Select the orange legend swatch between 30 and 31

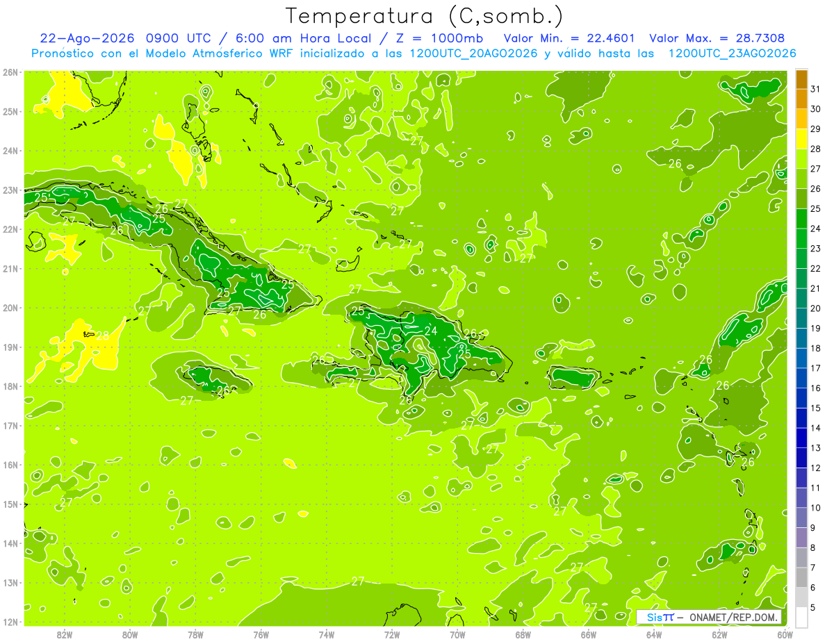pyautogui.click(x=801, y=99)
